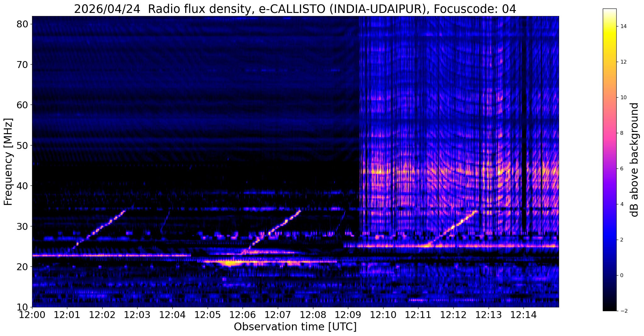644x336 pixels.
Task: Click the 12:02 time tick label
Action: click(x=102, y=315)
